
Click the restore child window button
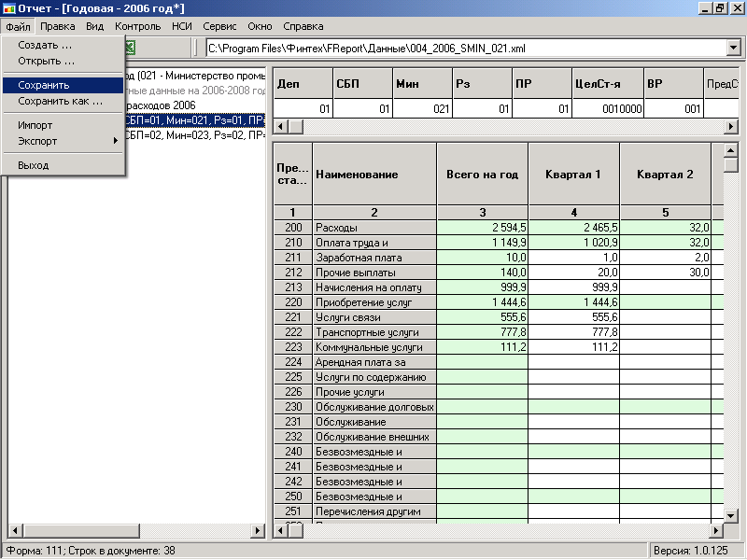[719, 8]
